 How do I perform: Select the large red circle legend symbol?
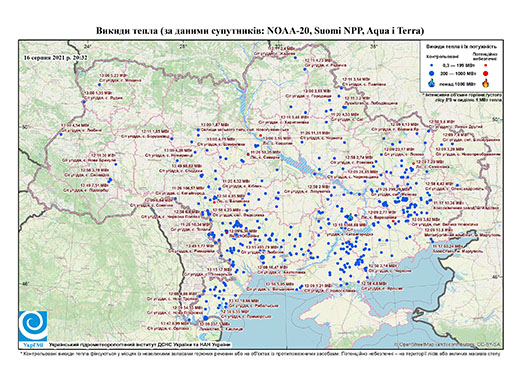(x=485, y=73)
